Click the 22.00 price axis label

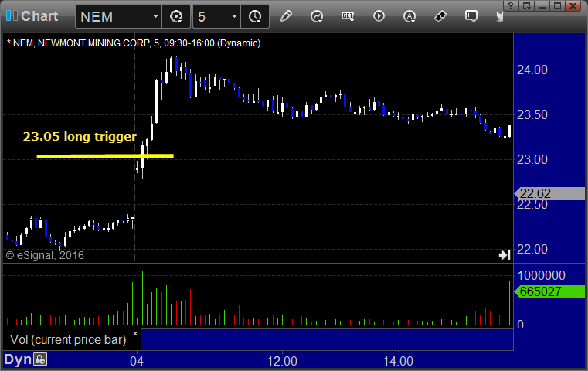[x=532, y=249]
